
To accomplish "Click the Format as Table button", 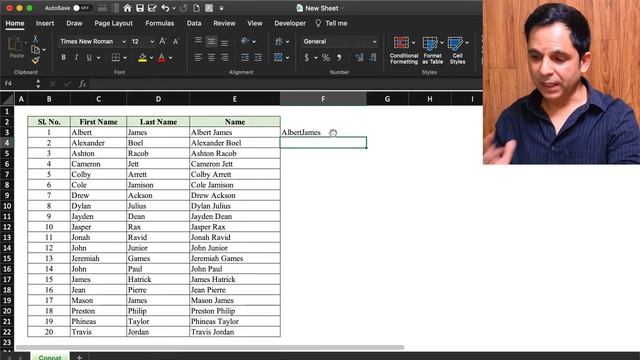I will click(432, 50).
